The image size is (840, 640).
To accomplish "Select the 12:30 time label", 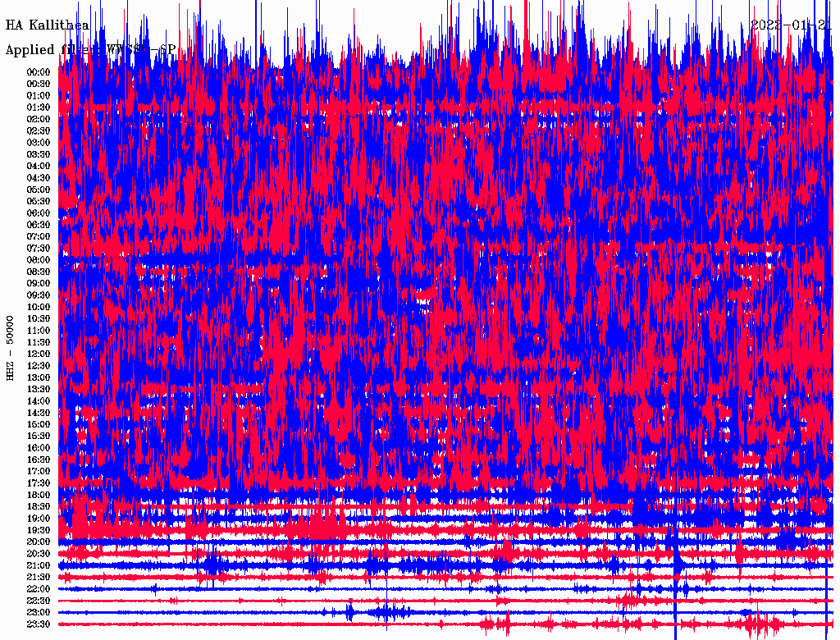I will [39, 366].
